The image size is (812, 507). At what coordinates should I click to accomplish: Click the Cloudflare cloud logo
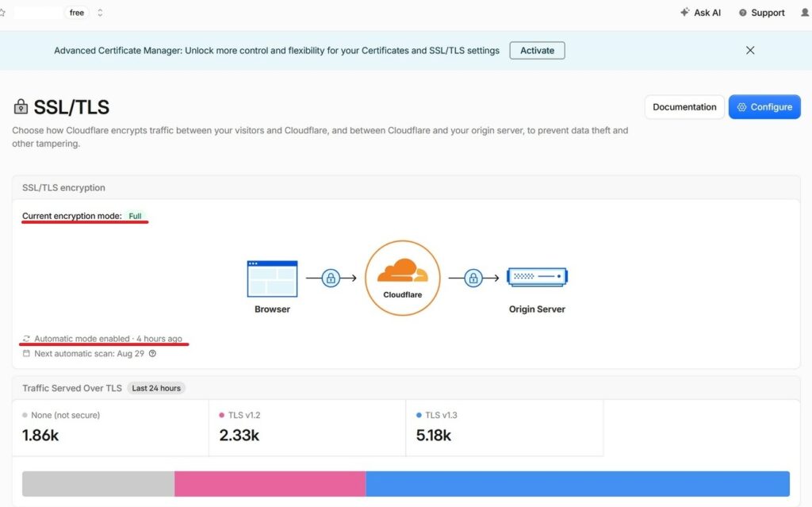(x=402, y=271)
